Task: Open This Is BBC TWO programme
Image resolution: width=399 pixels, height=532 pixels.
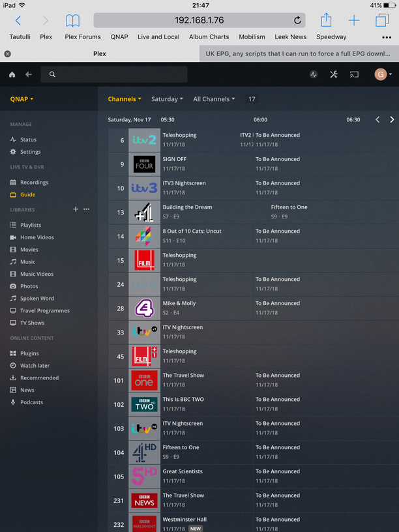Action: click(x=183, y=400)
